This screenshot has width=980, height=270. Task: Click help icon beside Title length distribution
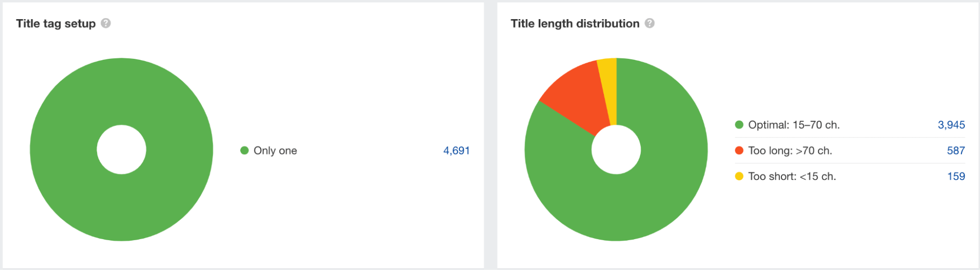pos(650,23)
